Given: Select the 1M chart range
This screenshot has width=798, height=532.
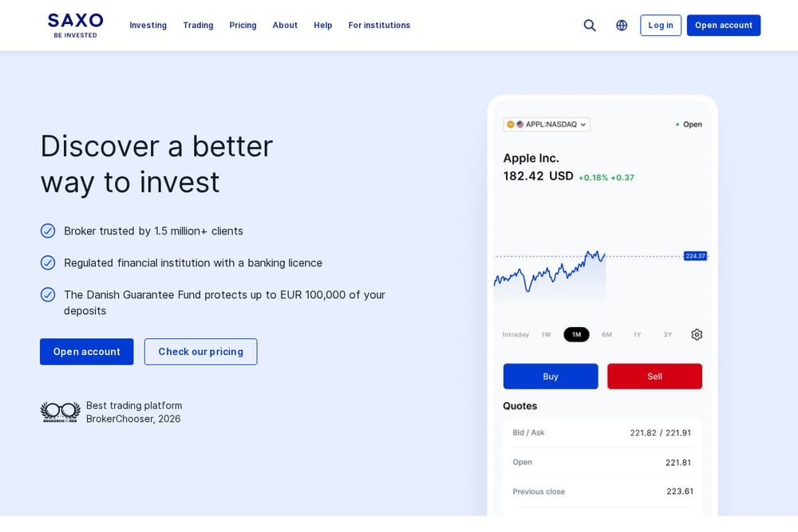Looking at the screenshot, I should [x=576, y=335].
